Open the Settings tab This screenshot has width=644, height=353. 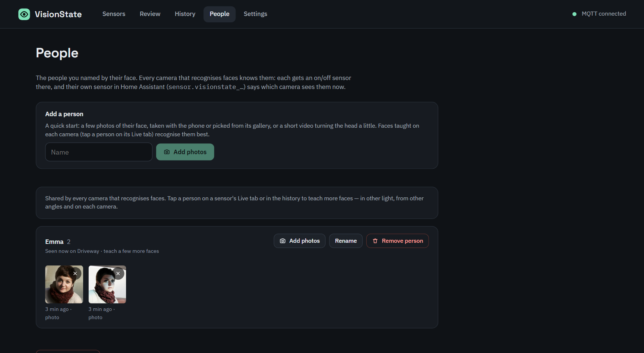255,14
